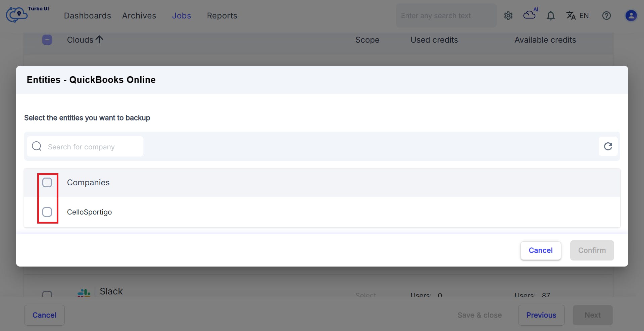The width and height of the screenshot is (644, 331).
Task: Focus the global search text field
Action: pyautogui.click(x=446, y=16)
